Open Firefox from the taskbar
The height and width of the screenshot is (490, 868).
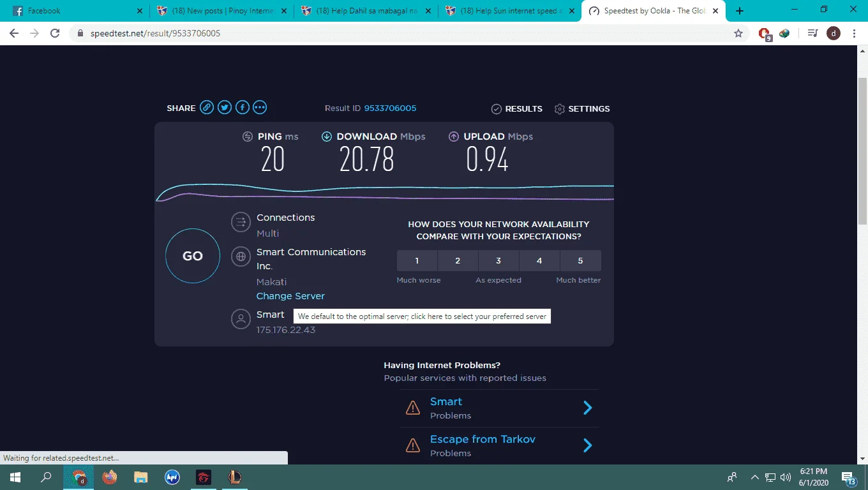(x=110, y=477)
